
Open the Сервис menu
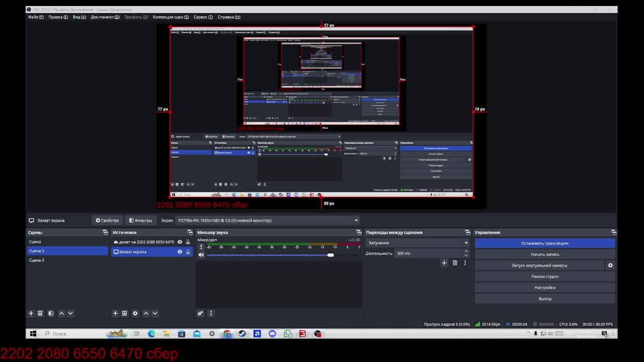[203, 17]
